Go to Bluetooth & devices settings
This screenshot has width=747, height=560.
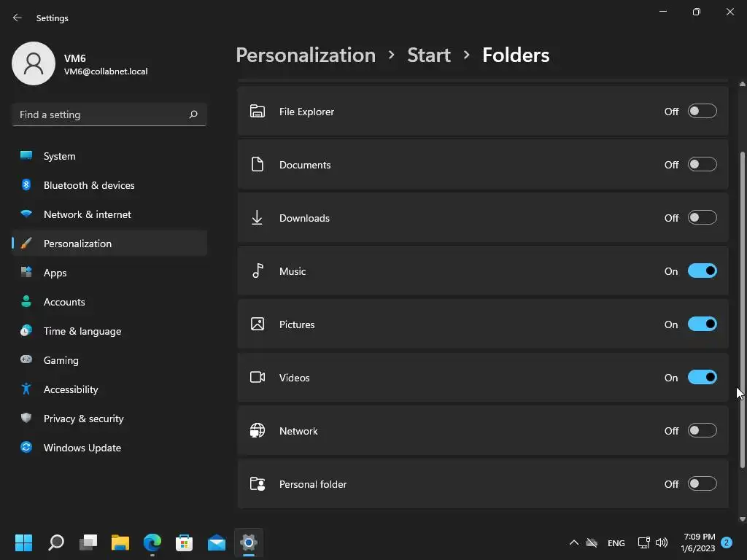[88, 185]
